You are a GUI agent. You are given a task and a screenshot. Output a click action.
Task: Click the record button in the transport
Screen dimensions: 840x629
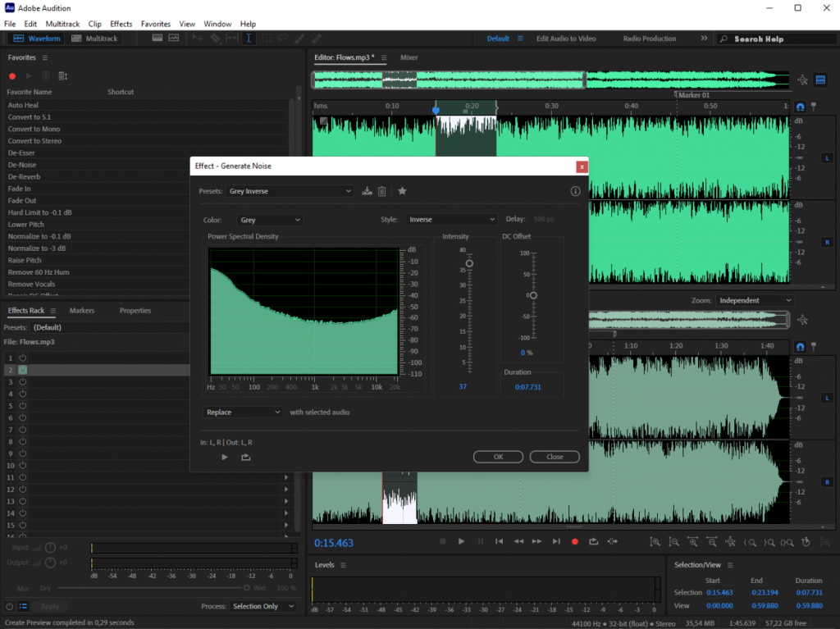tap(574, 541)
